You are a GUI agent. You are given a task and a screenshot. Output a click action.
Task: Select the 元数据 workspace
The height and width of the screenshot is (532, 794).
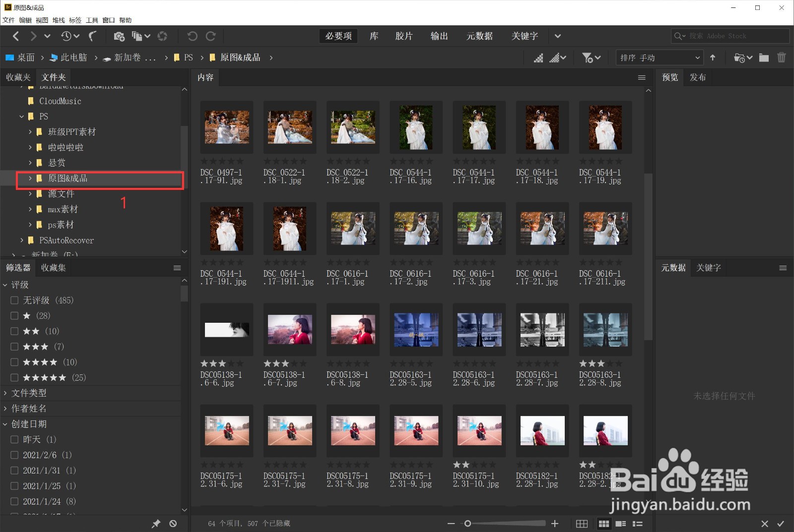[x=479, y=36]
